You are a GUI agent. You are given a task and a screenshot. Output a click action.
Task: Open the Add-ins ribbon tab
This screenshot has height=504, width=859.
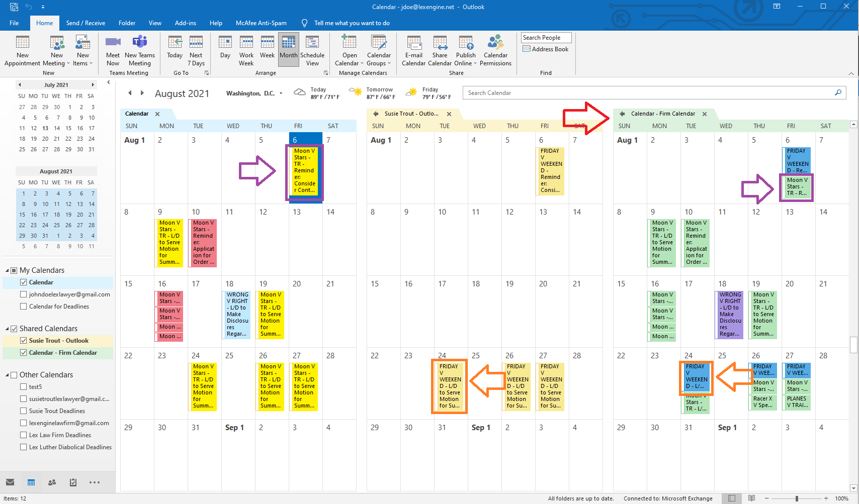click(185, 23)
